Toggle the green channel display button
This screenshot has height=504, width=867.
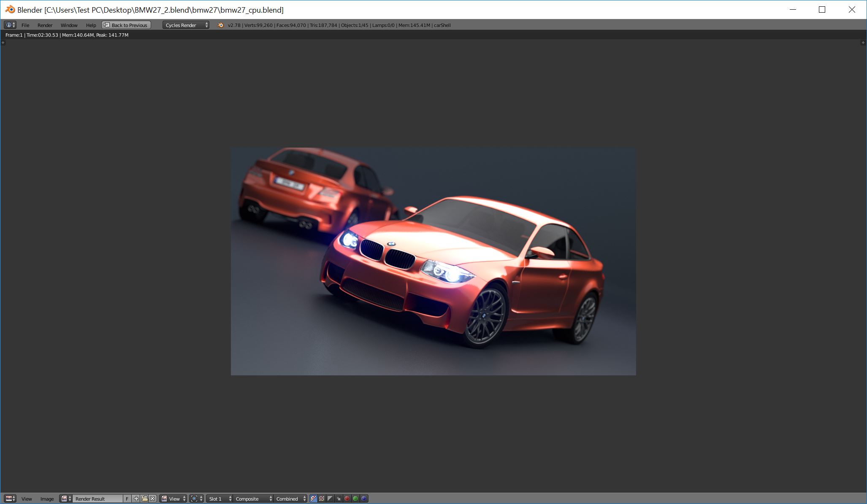point(355,499)
